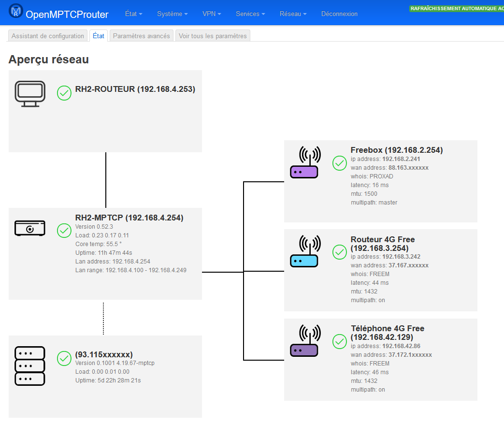Open the Services dropdown in navbar
504x424 pixels.
pyautogui.click(x=250, y=14)
